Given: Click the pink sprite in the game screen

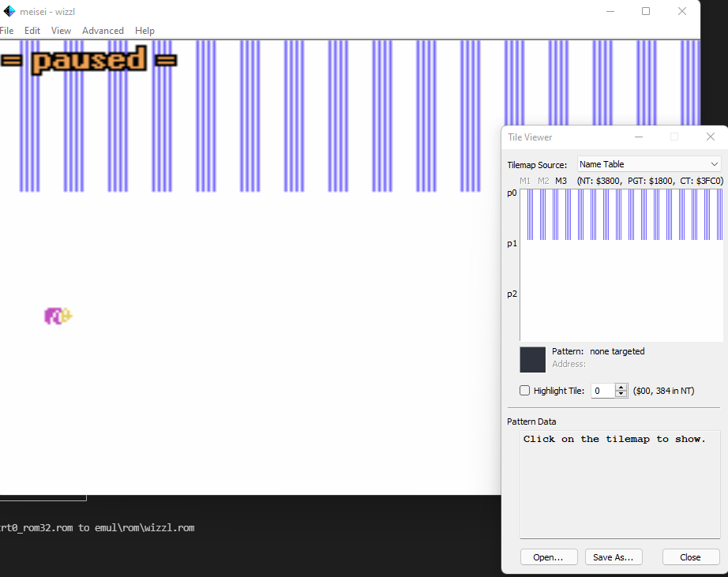Looking at the screenshot, I should click(58, 316).
